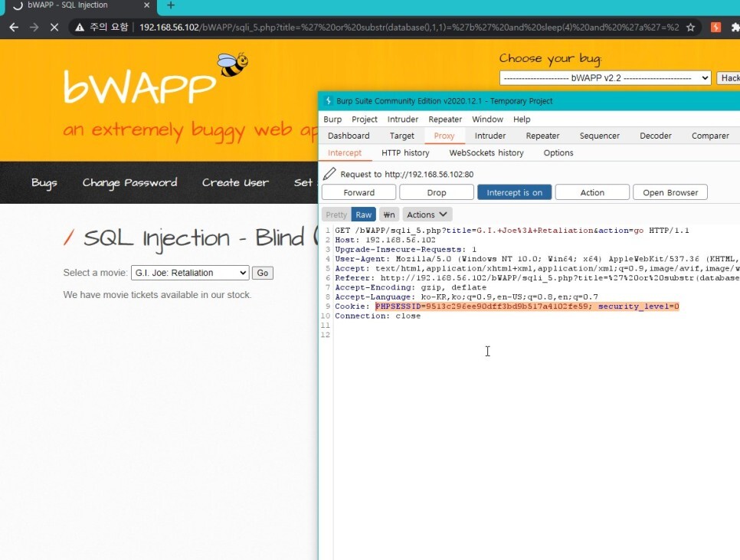Click the Burp Suite title bar icon

(x=329, y=101)
